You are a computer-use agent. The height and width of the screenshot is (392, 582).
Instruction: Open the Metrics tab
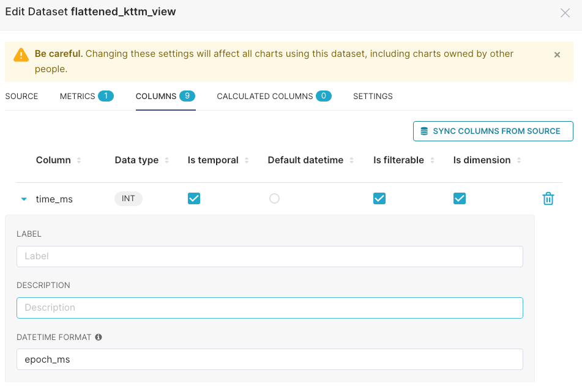(86, 97)
